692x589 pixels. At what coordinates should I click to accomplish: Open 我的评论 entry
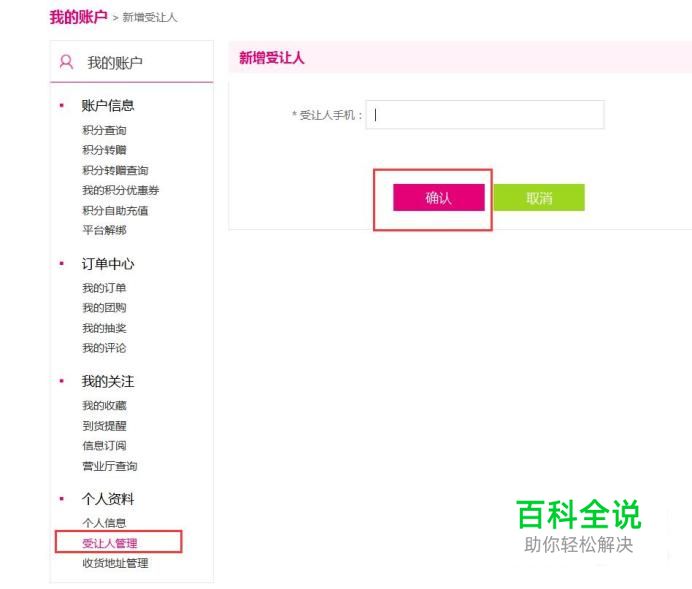click(104, 348)
